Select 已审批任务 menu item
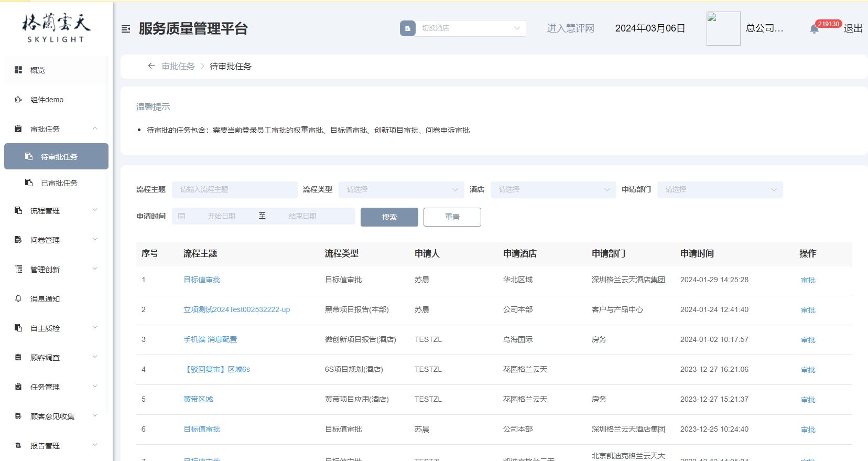Image resolution: width=868 pixels, height=461 pixels. click(56, 183)
